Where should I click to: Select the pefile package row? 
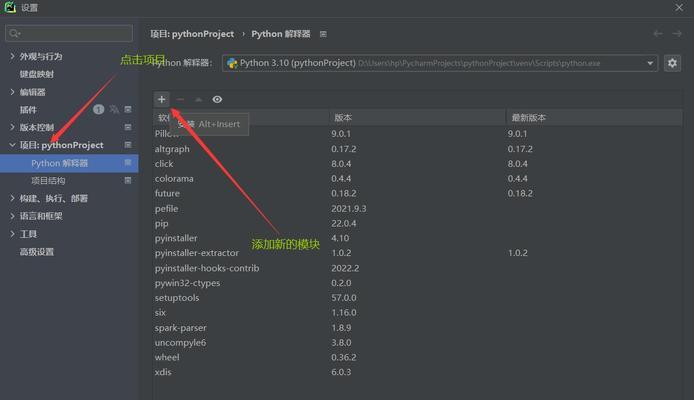(x=417, y=208)
